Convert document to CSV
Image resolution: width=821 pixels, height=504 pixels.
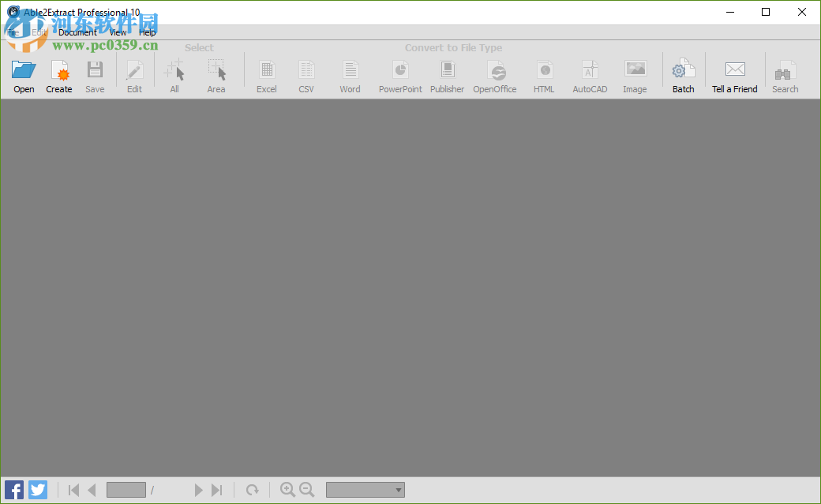coord(306,75)
